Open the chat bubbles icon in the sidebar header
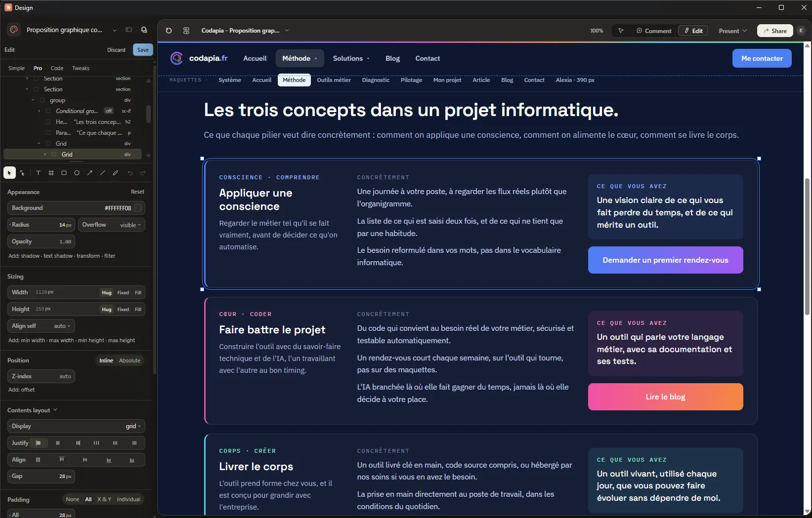The width and height of the screenshot is (812, 518). (x=144, y=30)
